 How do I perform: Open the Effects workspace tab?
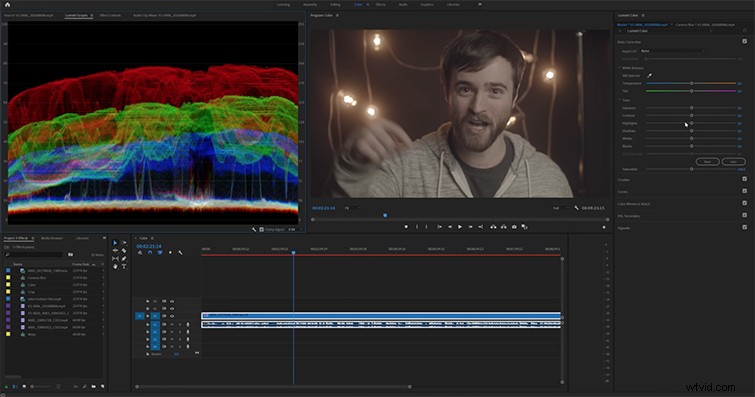tap(380, 4)
